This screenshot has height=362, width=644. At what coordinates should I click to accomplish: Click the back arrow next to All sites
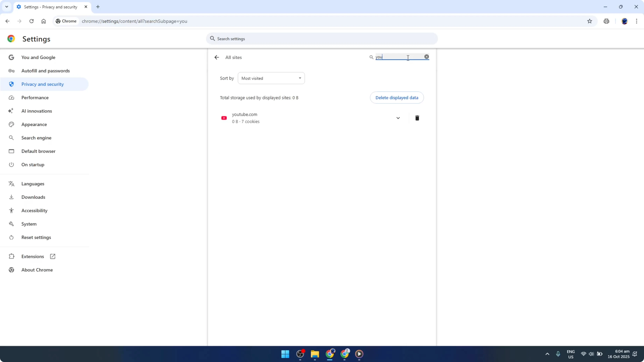point(216,57)
